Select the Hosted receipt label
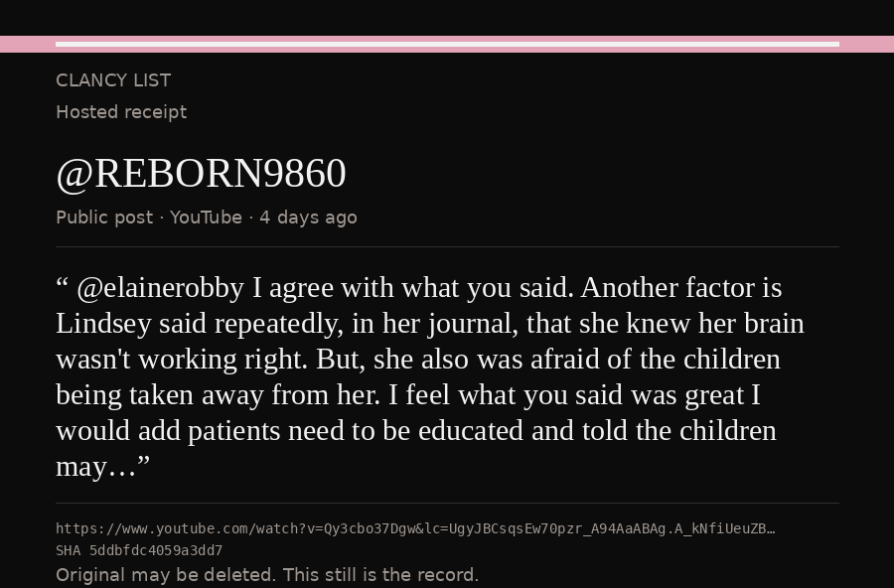 tap(121, 112)
